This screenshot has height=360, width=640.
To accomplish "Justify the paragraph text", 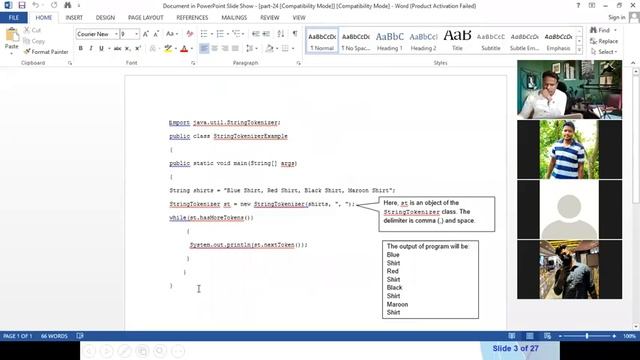I will click(x=236, y=49).
